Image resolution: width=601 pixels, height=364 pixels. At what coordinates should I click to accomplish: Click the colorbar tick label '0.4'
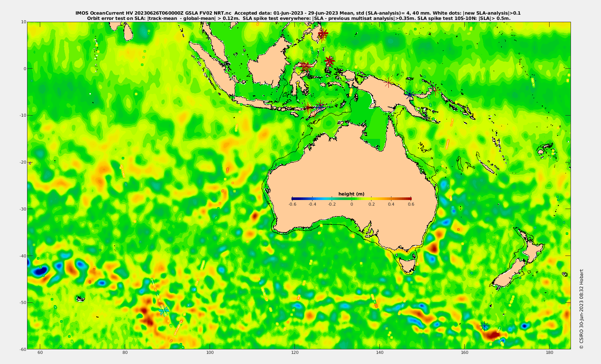391,204
